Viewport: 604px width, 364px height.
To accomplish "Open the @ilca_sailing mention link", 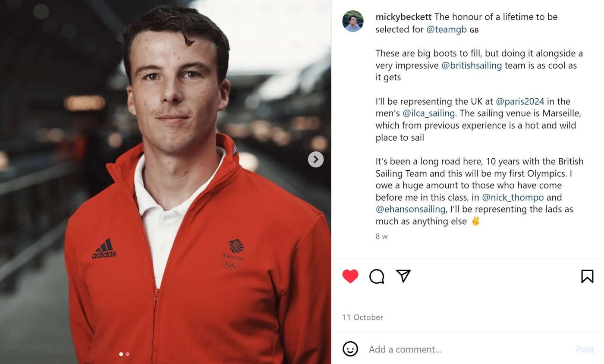I will point(428,113).
